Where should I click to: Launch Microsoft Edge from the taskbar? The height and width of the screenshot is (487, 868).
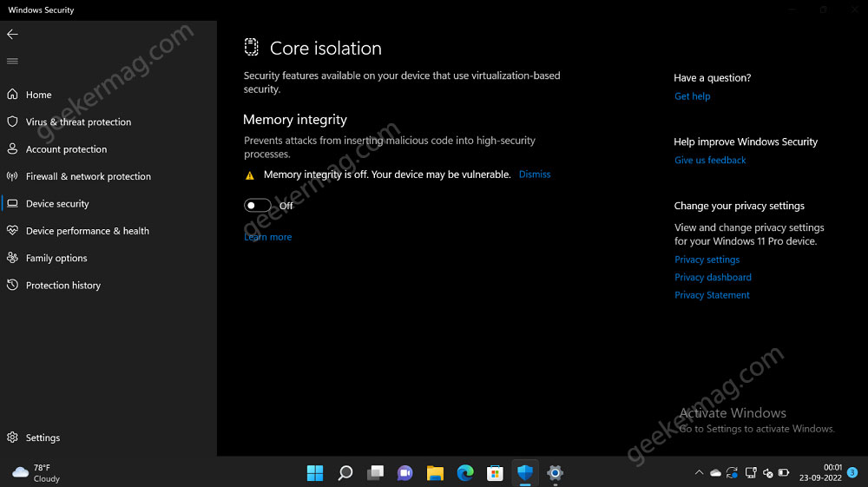(465, 472)
